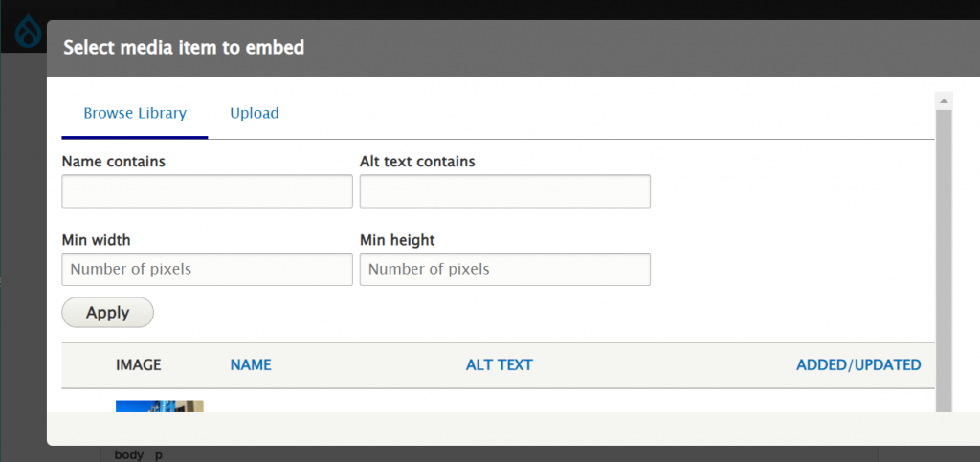The image size is (980, 462).
Task: Sort the table by NAME column
Action: (251, 364)
